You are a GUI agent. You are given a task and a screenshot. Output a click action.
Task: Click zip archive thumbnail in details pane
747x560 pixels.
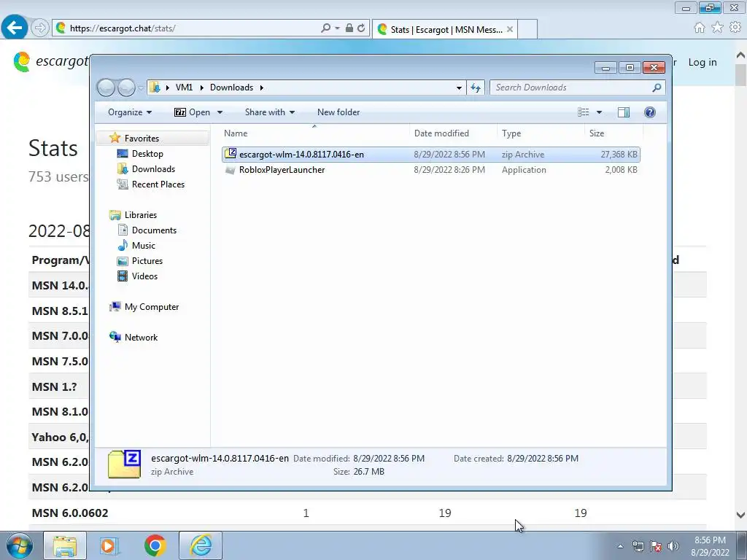pyautogui.click(x=124, y=464)
